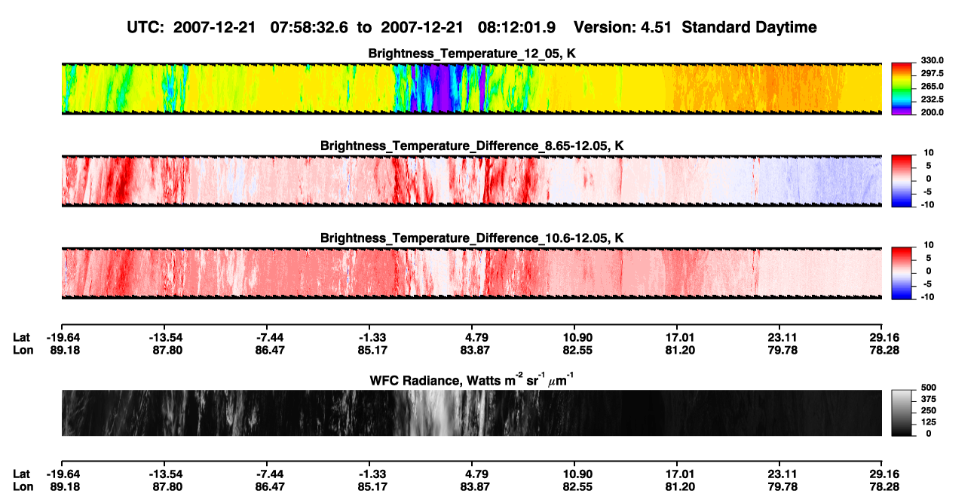Click the 200.0 colorbar tick label
Viewport: 980px width, 503px height.
point(932,112)
